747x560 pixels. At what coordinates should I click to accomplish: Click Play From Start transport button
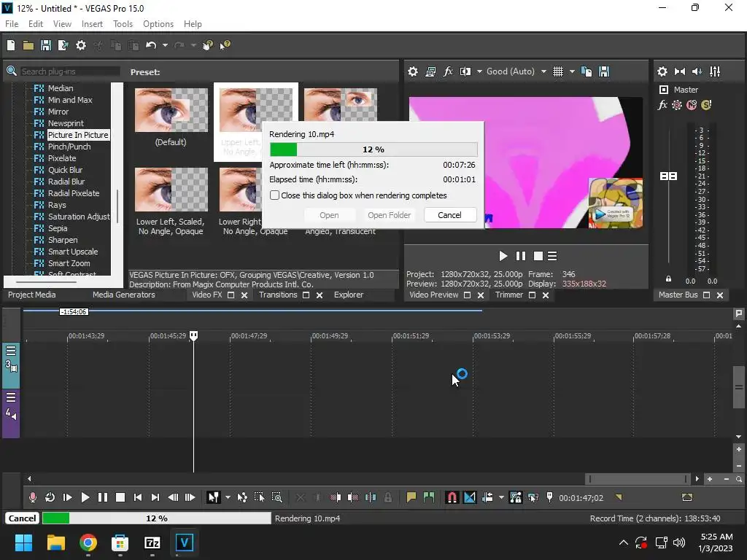(68, 497)
